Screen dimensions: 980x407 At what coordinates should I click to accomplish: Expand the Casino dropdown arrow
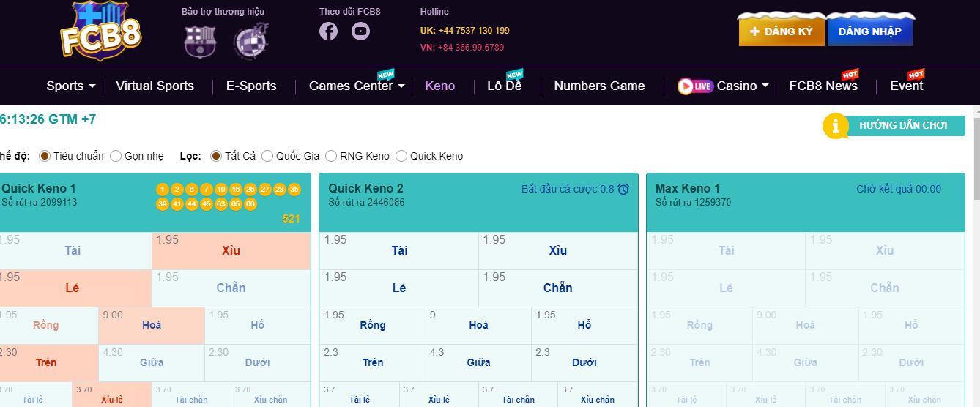click(765, 86)
